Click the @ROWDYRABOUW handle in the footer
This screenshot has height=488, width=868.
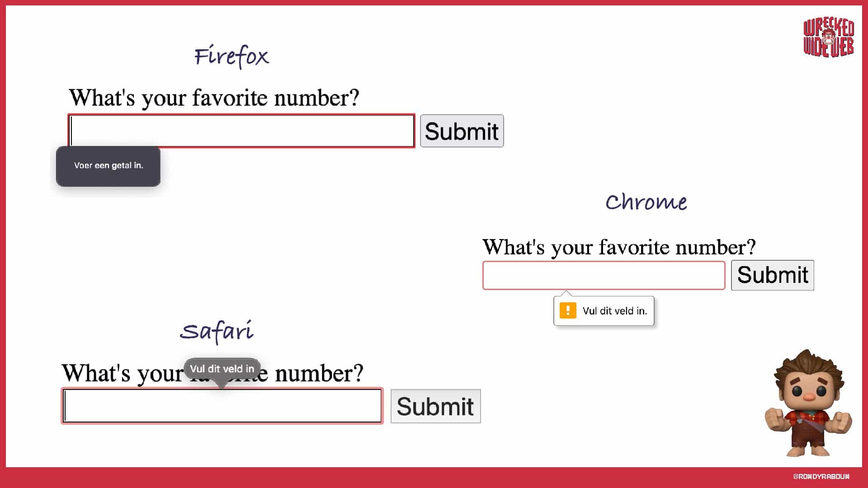pyautogui.click(x=821, y=476)
